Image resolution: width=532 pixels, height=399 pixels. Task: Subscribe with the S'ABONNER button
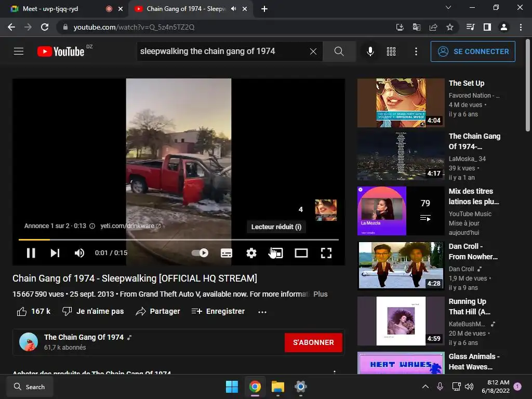[x=313, y=342]
